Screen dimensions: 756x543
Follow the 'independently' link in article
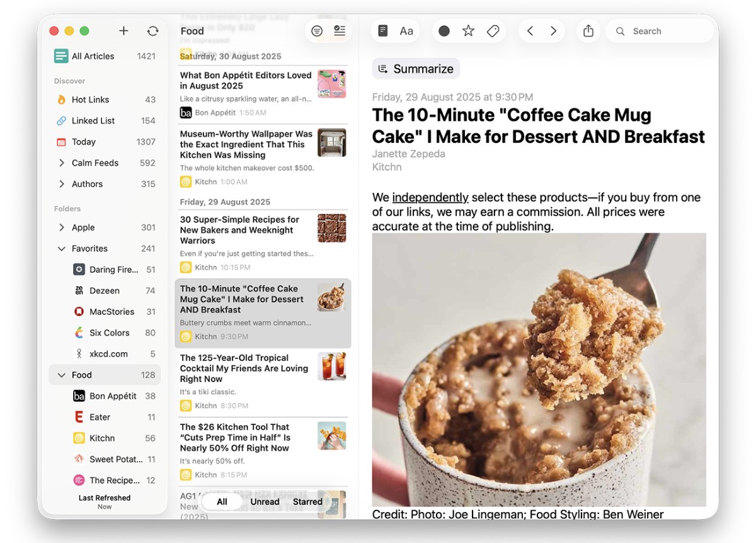click(430, 197)
